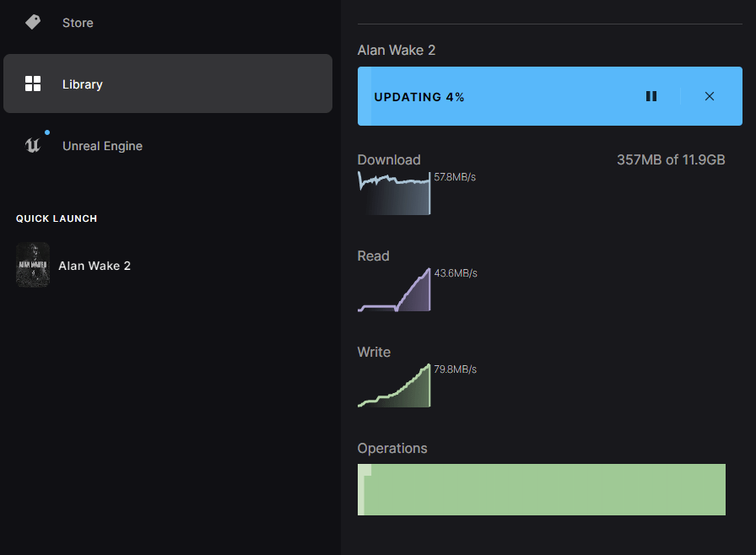
Task: Select the Library text in sidebar
Action: pyautogui.click(x=83, y=84)
